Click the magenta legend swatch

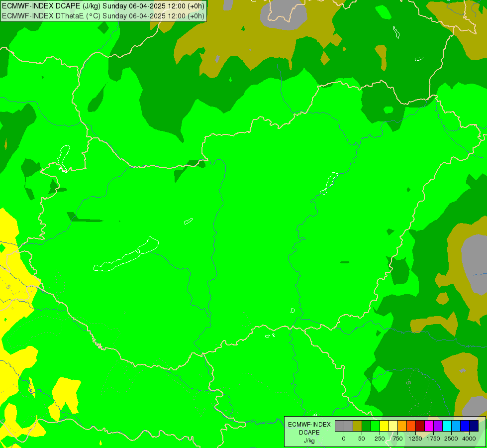coord(429,426)
